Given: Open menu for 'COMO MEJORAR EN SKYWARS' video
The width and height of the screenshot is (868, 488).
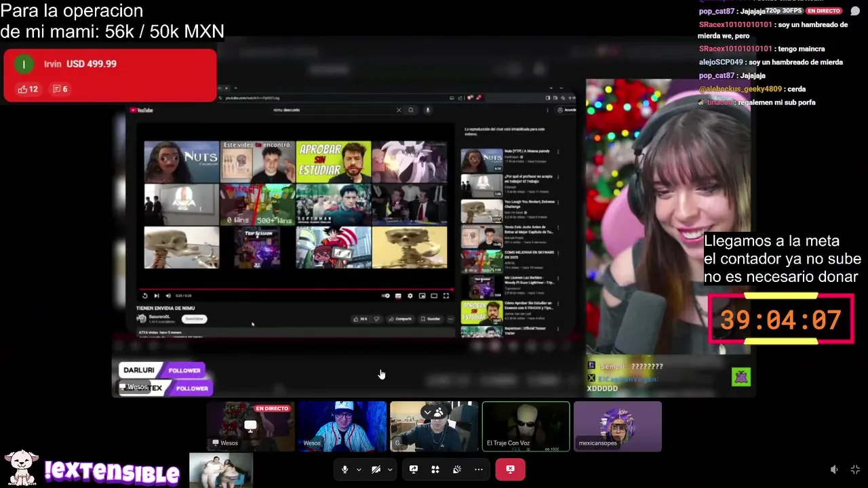Looking at the screenshot, I should 558,254.
